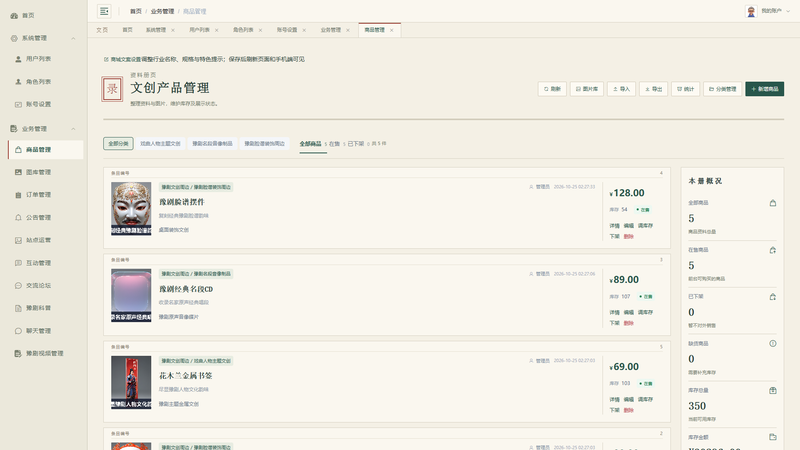Close the 角色列表 tab
The height and width of the screenshot is (450, 800).
[260, 30]
